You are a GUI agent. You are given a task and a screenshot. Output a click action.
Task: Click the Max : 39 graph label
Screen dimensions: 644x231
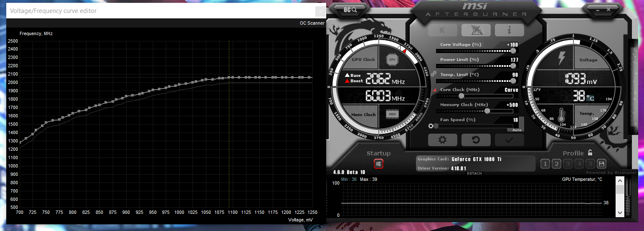click(x=369, y=179)
